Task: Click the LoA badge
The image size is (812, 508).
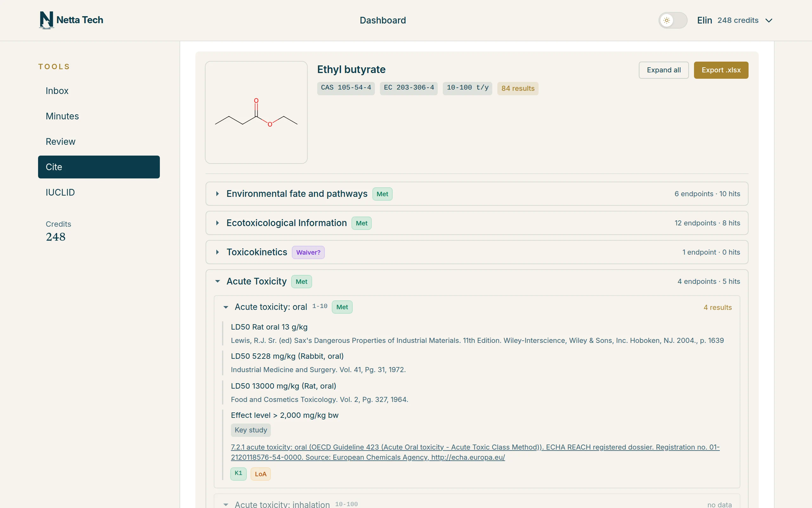Action: pos(260,474)
